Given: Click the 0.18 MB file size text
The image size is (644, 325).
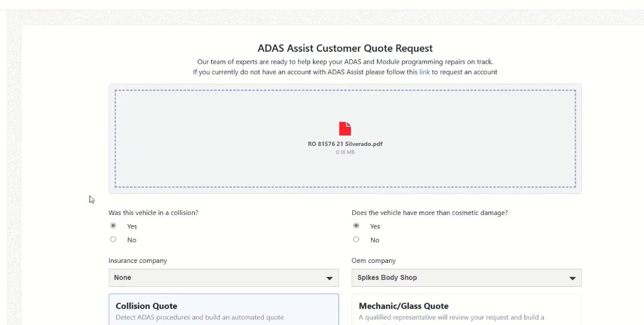Looking at the screenshot, I should coord(345,152).
